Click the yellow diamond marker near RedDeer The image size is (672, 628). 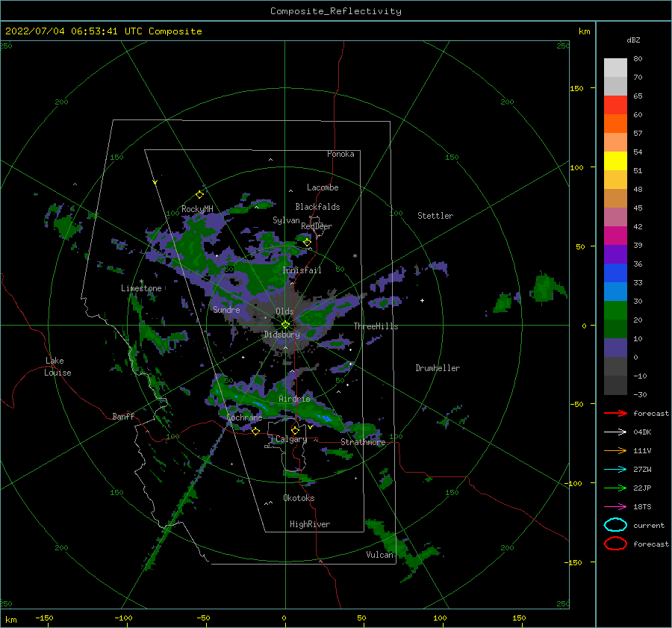click(307, 243)
